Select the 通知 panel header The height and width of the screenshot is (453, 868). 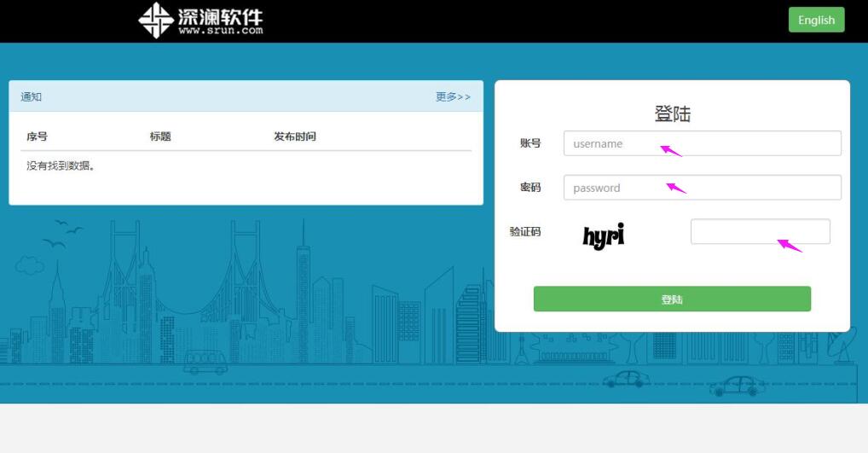click(246, 96)
